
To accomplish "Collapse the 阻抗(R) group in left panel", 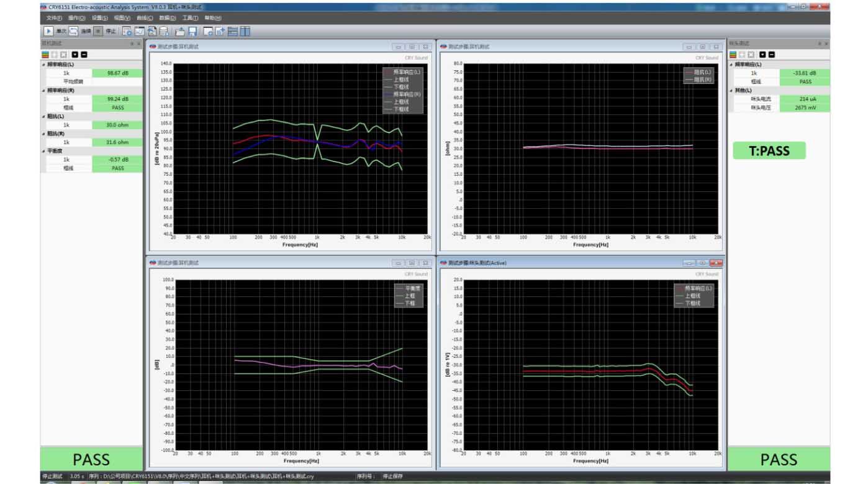I will pyautogui.click(x=43, y=134).
